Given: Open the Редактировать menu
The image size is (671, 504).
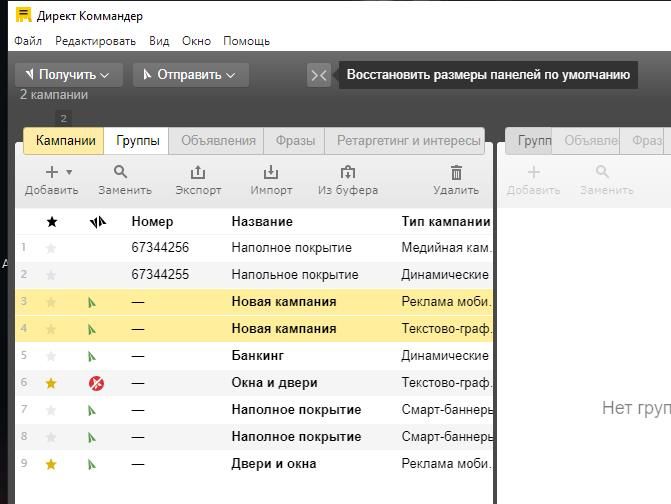Looking at the screenshot, I should (95, 41).
